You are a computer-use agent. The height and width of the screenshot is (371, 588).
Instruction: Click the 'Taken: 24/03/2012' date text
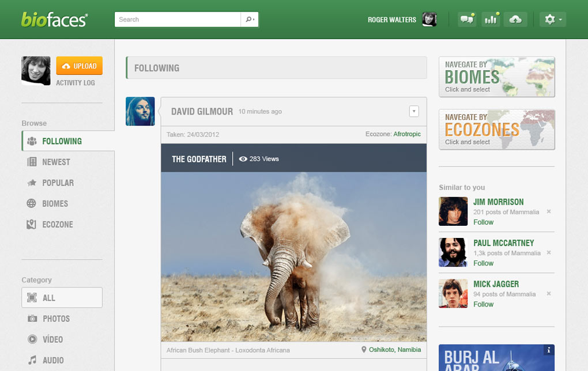point(193,135)
